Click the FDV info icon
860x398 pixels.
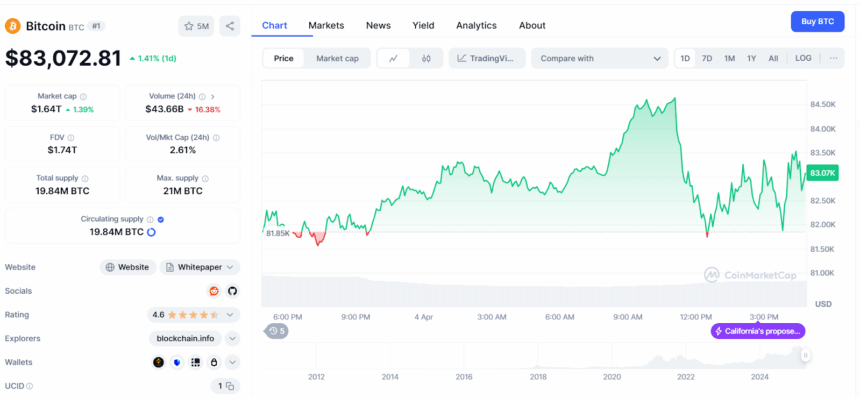click(x=71, y=138)
